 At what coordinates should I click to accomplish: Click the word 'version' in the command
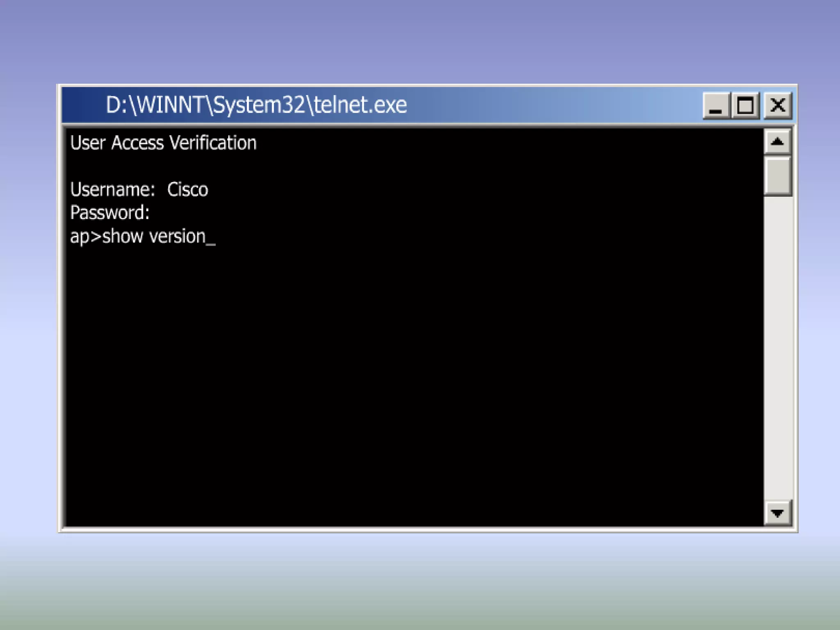177,237
